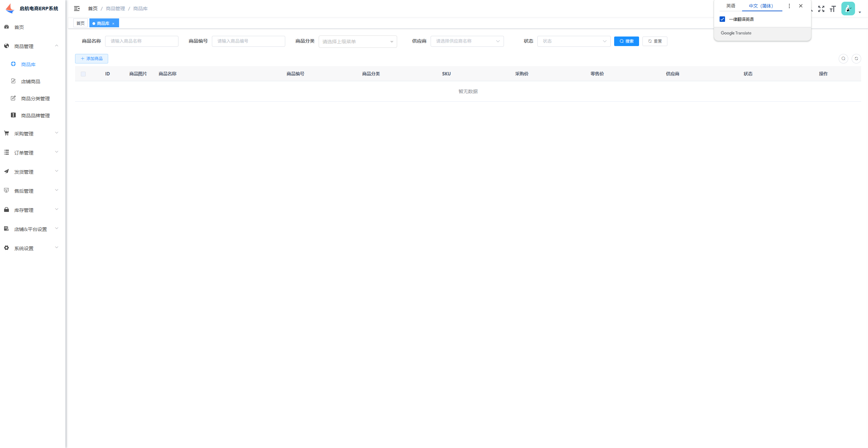
Task: Open 商品品牌管理 in sidebar
Action: point(35,116)
